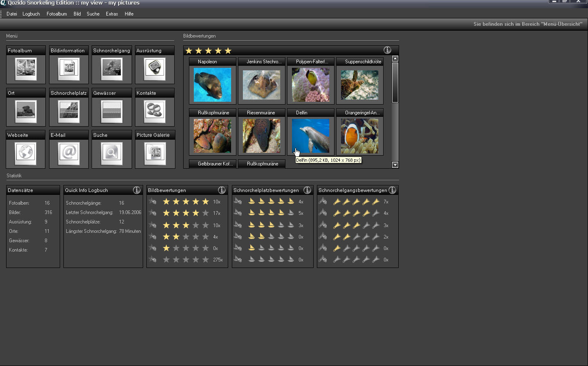The width and height of the screenshot is (588, 366).
Task: Click the Suche magnifier icon
Action: [x=112, y=153]
